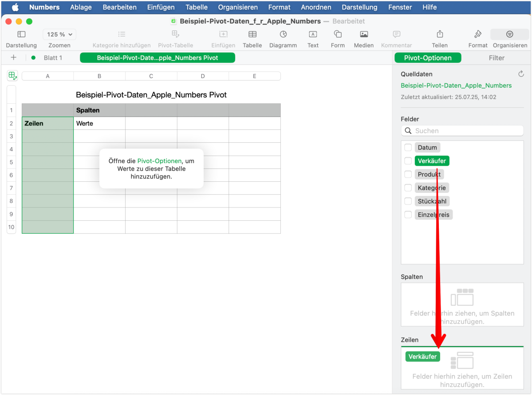532x395 pixels.
Task: Click the pivot table handle icon
Action: 12,76
